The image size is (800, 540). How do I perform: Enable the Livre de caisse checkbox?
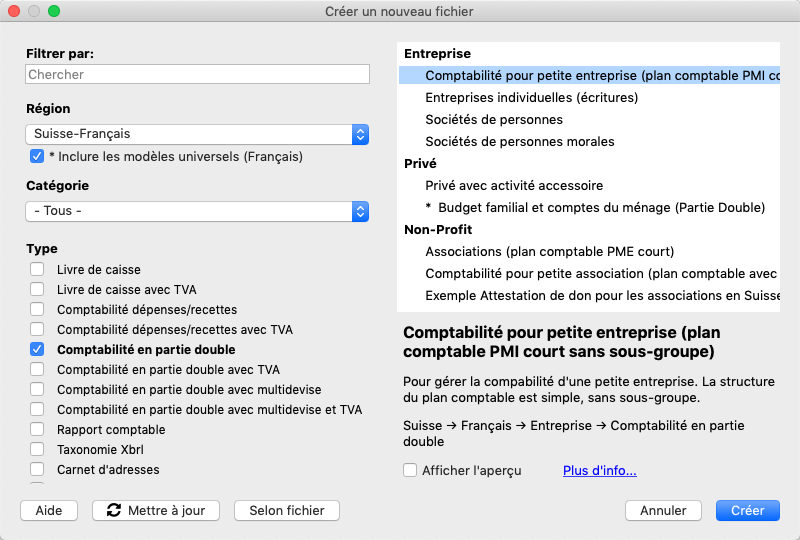(x=37, y=269)
